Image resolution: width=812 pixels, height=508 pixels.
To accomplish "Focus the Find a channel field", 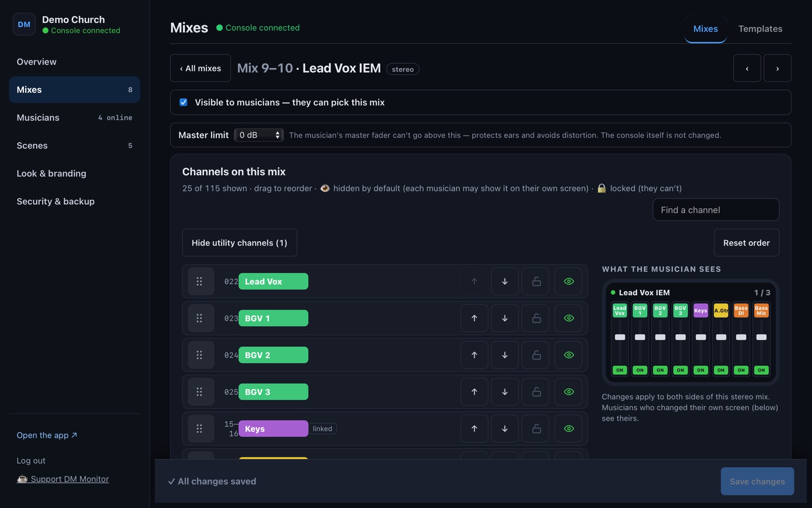I will click(x=716, y=210).
